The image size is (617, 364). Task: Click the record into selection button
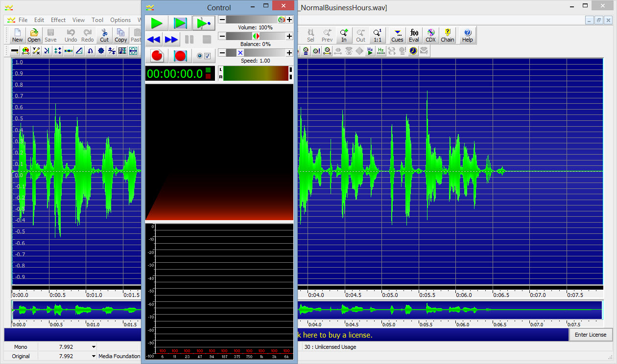pyautogui.click(x=180, y=56)
